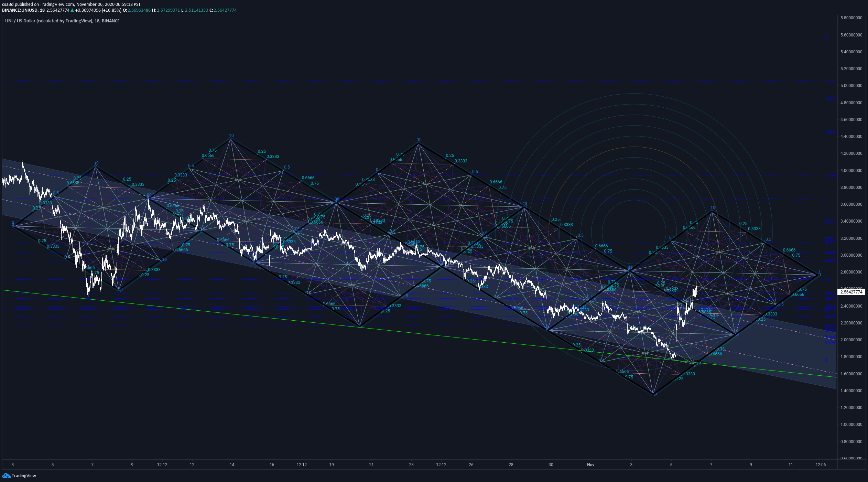Click the 16 date label on time axis
The width and height of the screenshot is (868, 482).
point(272,465)
